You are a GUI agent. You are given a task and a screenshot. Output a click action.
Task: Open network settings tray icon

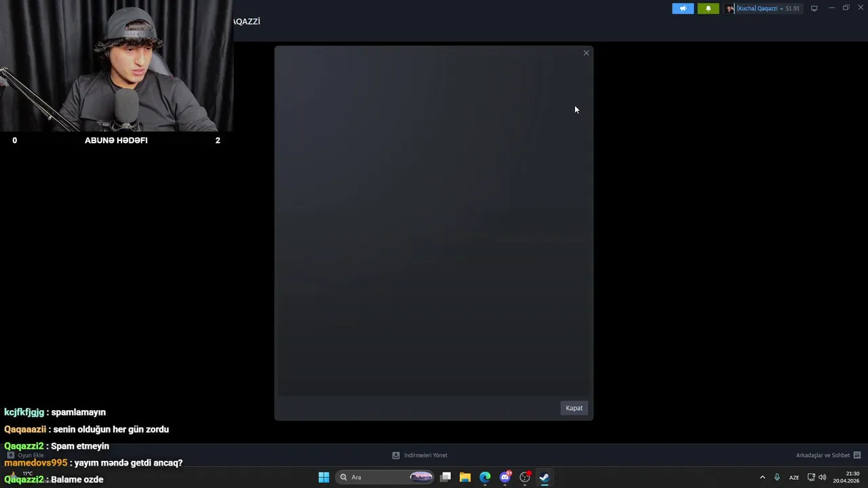[x=811, y=477]
